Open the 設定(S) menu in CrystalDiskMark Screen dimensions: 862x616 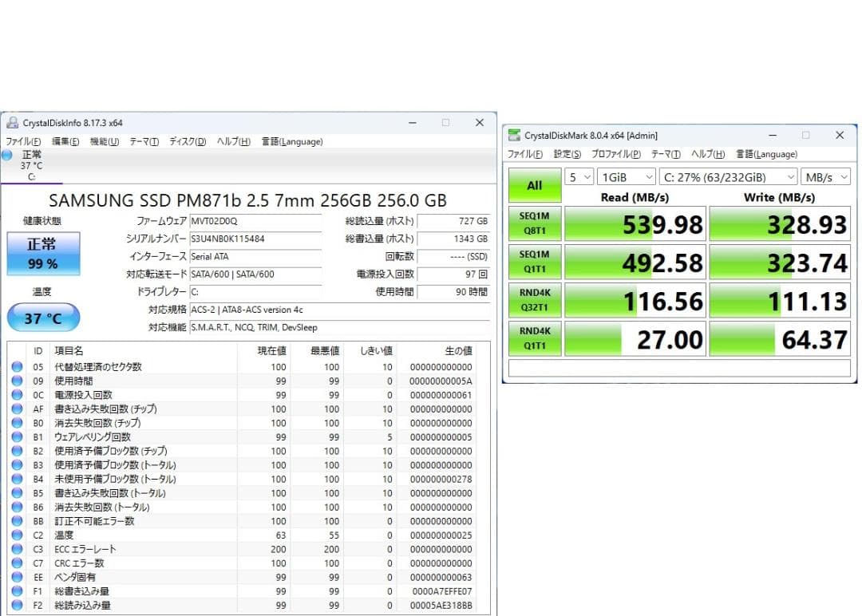click(x=567, y=154)
